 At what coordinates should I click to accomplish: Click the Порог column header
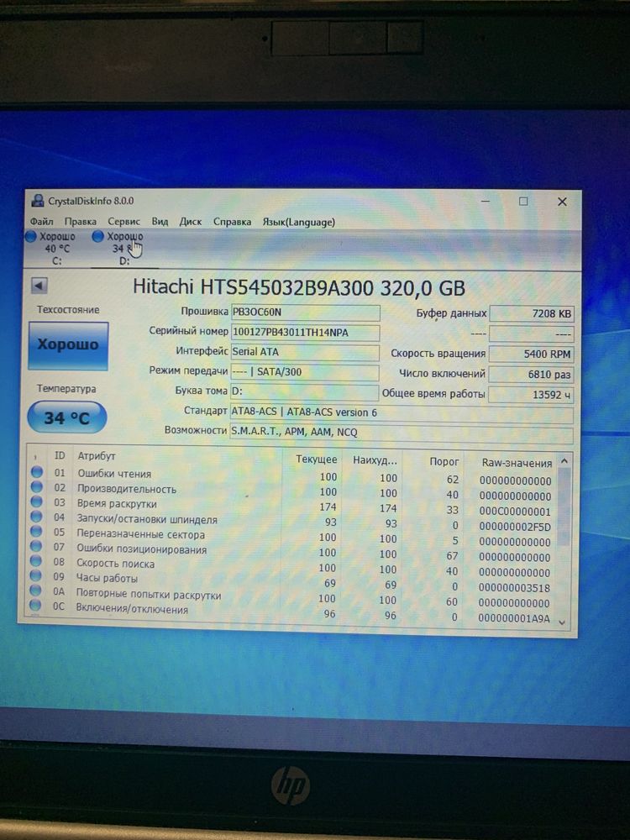pyautogui.click(x=444, y=461)
